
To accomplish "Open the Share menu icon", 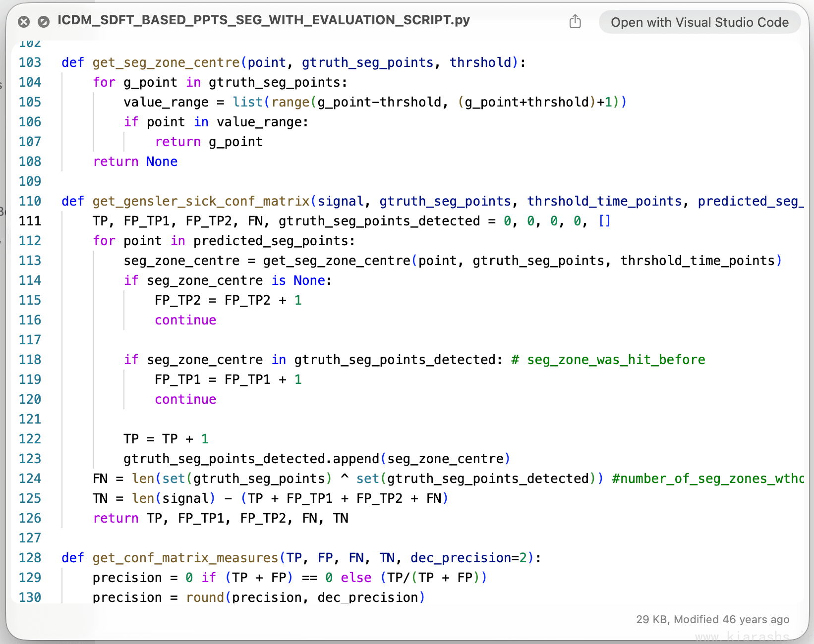I will pyautogui.click(x=575, y=21).
